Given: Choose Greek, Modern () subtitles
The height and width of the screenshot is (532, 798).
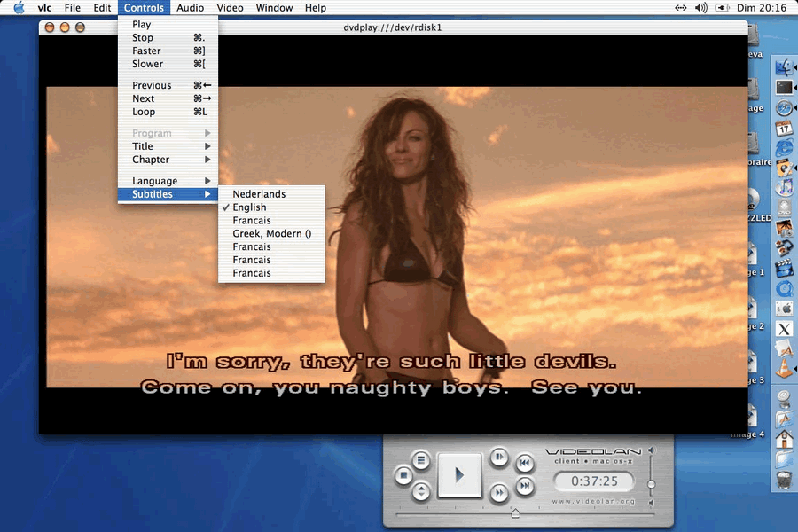Looking at the screenshot, I should (x=272, y=234).
